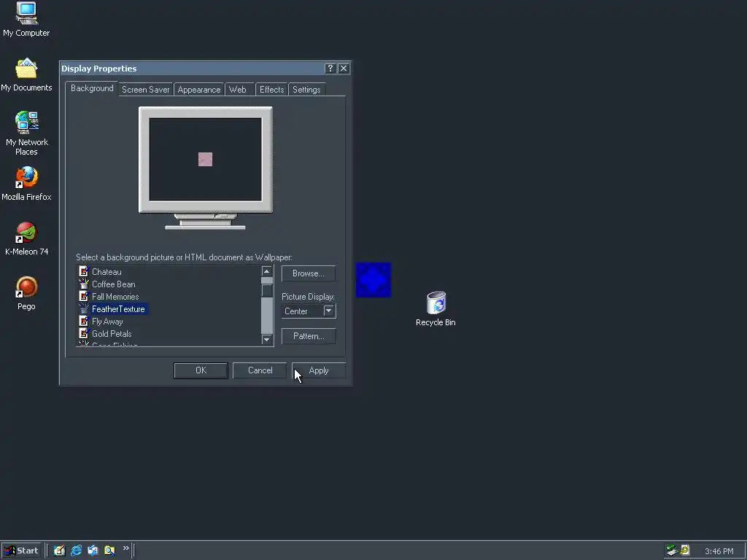The image size is (747, 560).
Task: Click the folder search quick launch icon
Action: click(109, 551)
